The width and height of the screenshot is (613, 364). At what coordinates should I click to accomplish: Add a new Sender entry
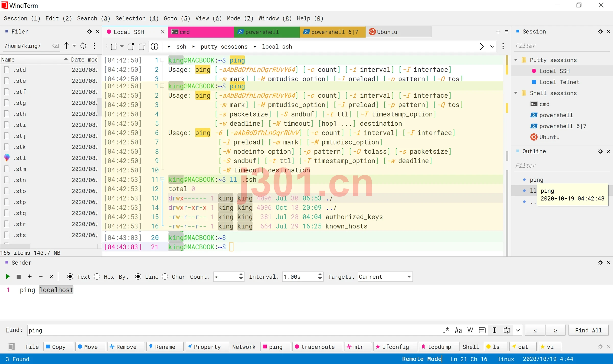coord(30,276)
